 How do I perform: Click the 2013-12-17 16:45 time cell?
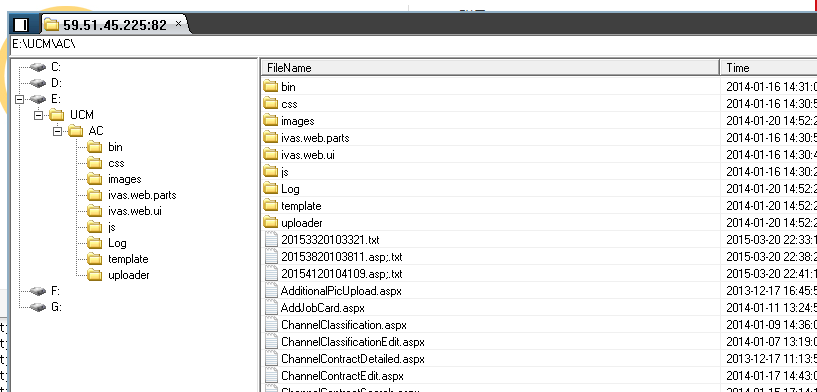771,291
